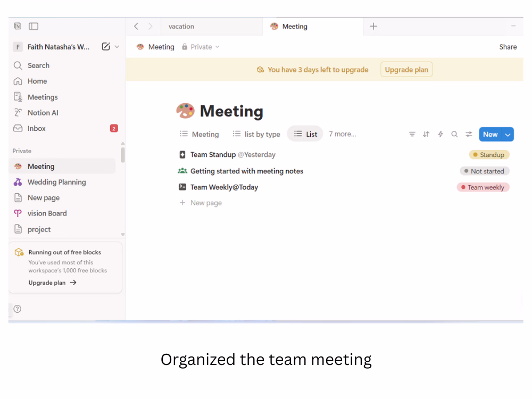This screenshot has width=532, height=399.
Task: Click the Team weekly tag
Action: (x=483, y=187)
